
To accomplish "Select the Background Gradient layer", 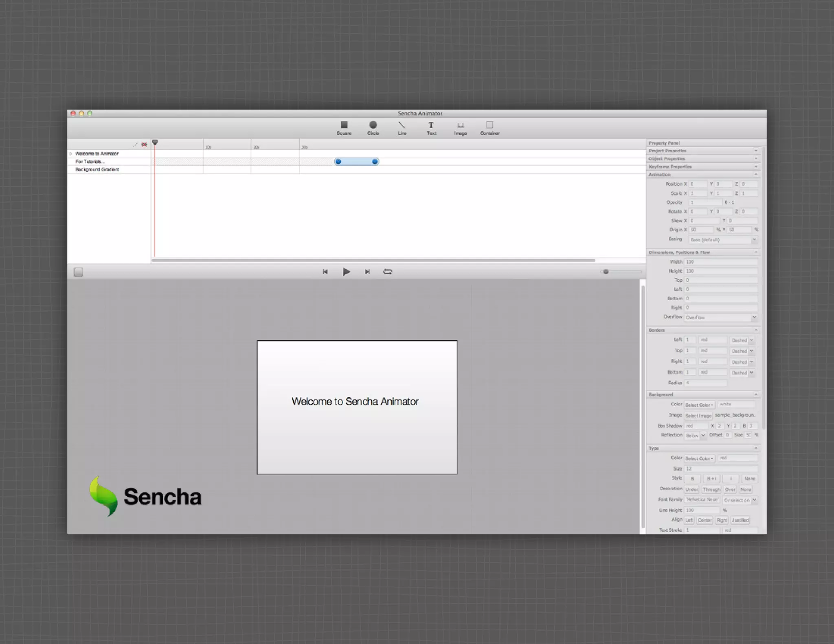I will tap(97, 170).
